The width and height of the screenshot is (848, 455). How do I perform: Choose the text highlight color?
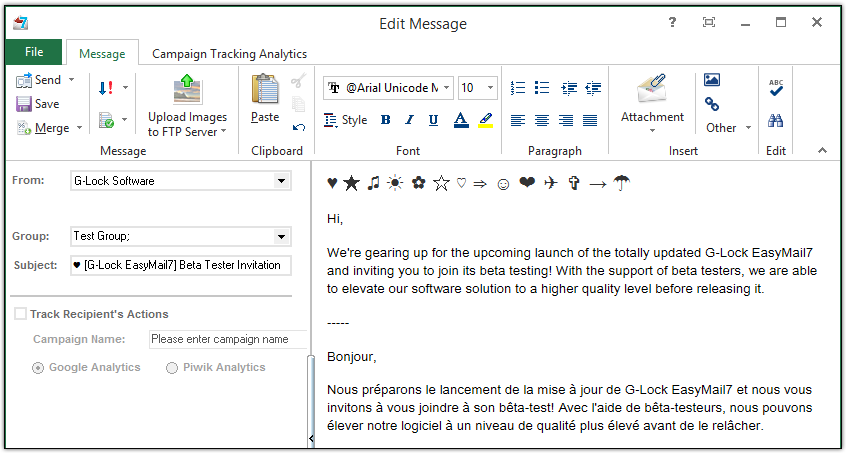486,120
